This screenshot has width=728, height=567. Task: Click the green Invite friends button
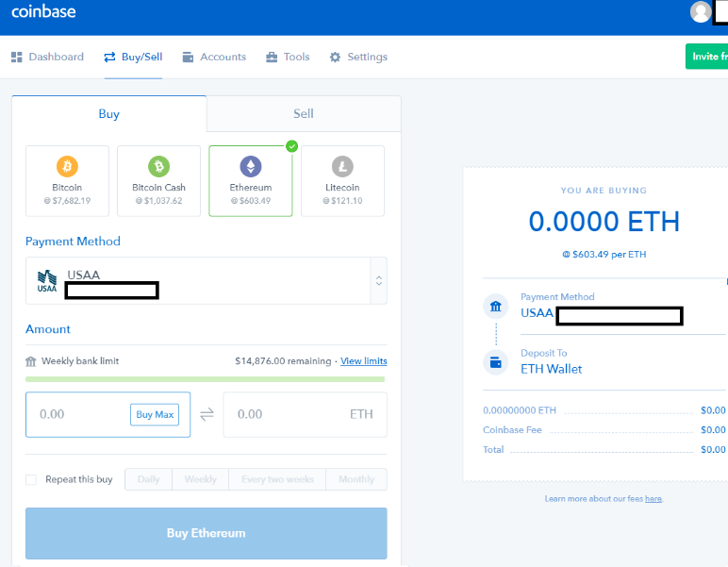[x=706, y=57]
